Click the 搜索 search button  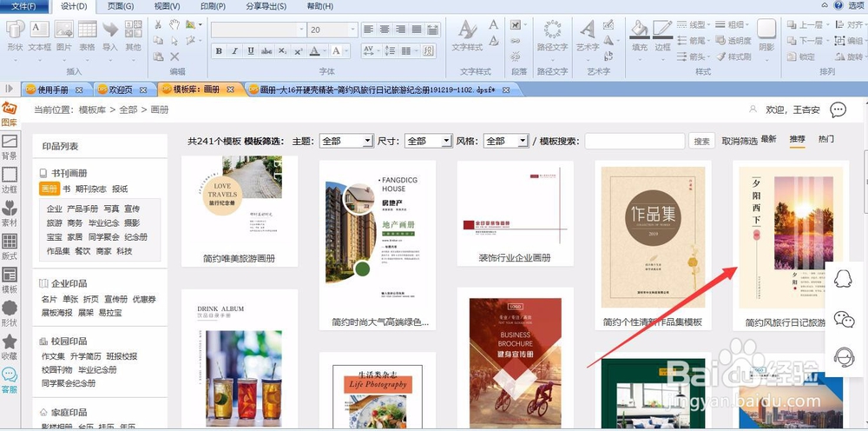[701, 142]
